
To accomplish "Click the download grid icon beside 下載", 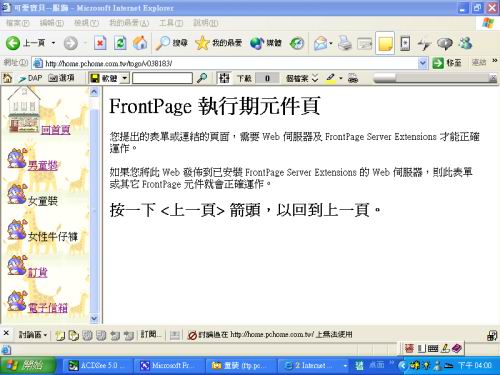I will click(x=224, y=78).
